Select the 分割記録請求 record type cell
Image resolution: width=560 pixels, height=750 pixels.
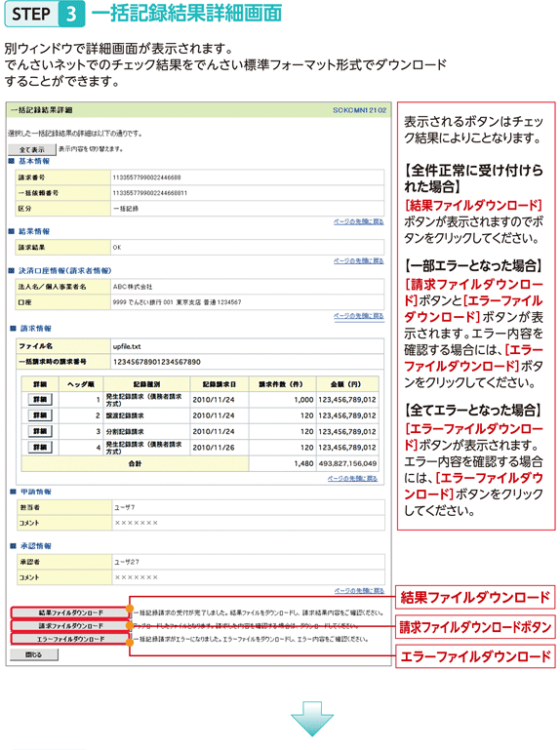coord(146,431)
